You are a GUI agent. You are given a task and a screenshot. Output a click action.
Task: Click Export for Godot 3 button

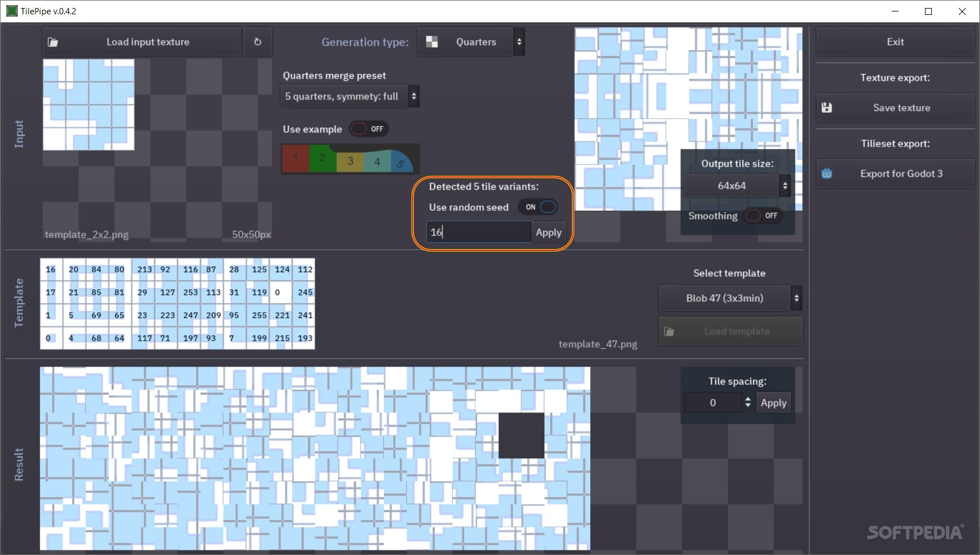click(x=895, y=174)
